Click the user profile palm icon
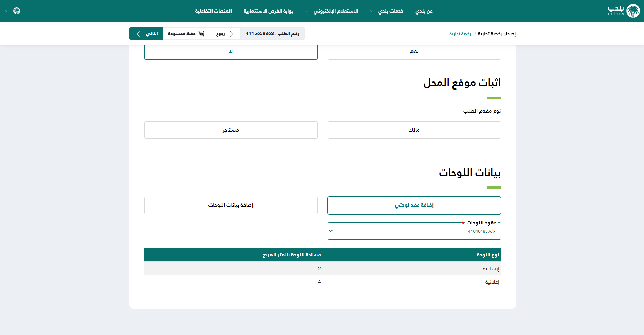The height and width of the screenshot is (335, 644). pos(17,11)
